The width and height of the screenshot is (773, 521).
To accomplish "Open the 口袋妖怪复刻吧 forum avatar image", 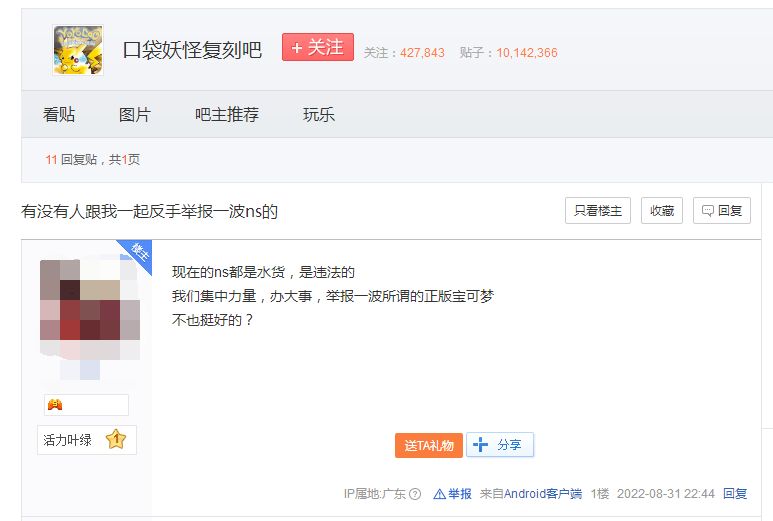I will pyautogui.click(x=78, y=50).
